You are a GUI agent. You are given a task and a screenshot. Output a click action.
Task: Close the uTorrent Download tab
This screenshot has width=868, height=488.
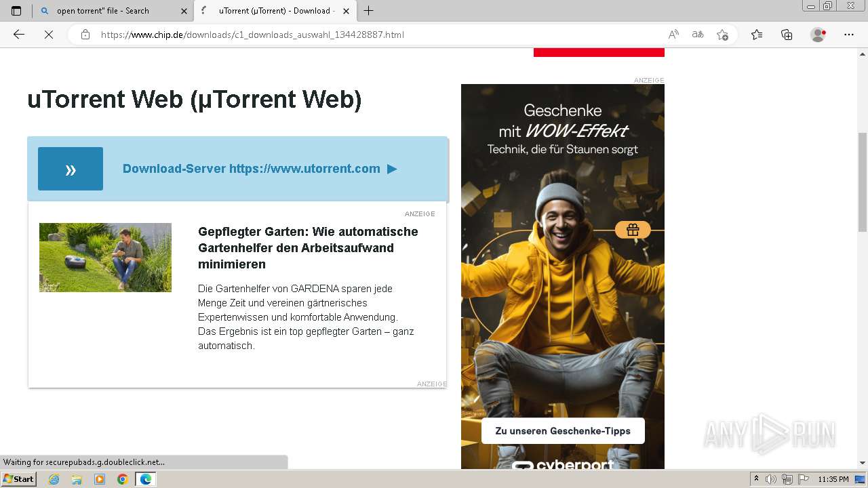click(347, 11)
